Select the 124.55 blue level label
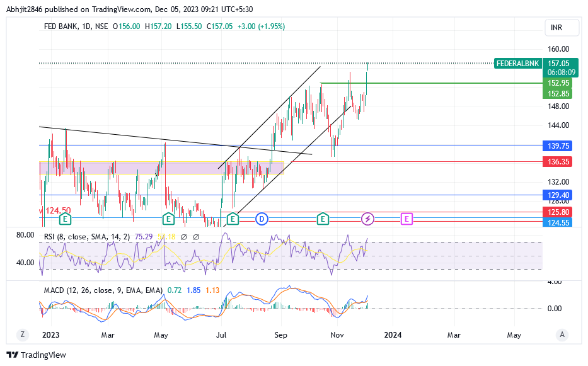 click(558, 223)
